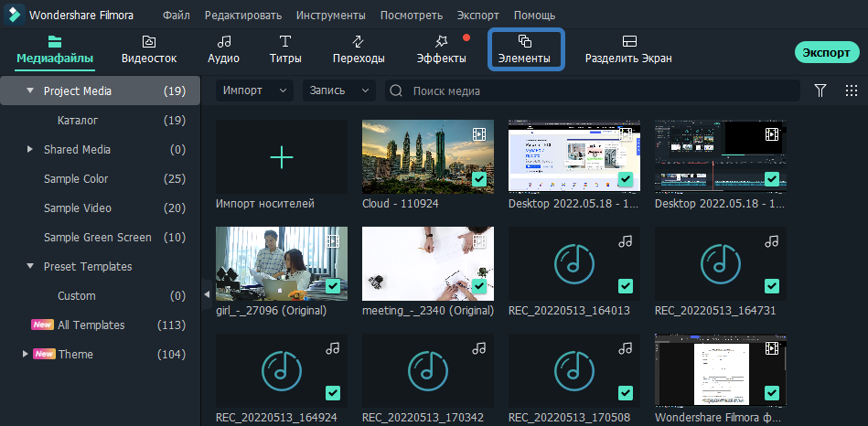This screenshot has width=868, height=426.
Task: Collapse the Project Media tree node
Action: (x=30, y=91)
